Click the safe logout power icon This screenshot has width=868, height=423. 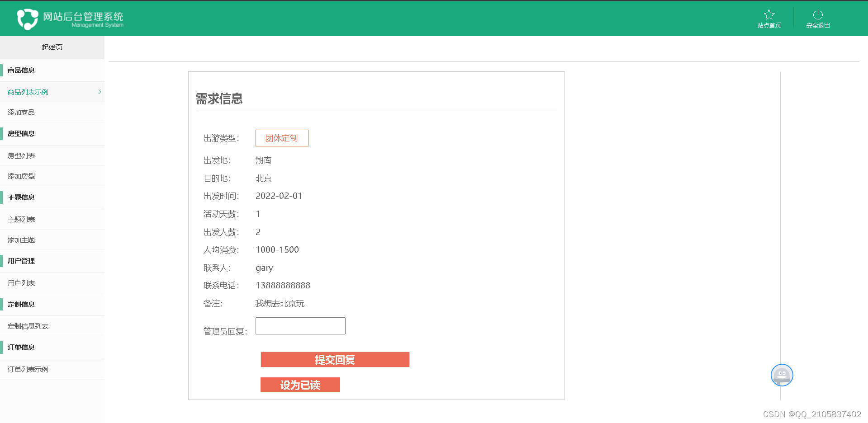click(818, 14)
